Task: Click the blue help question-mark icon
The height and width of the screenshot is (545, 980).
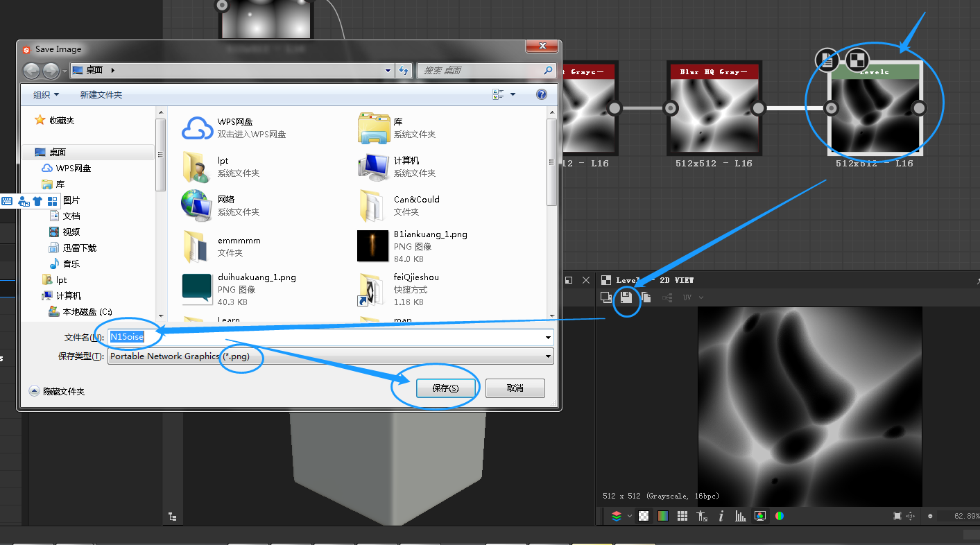Action: tap(542, 94)
